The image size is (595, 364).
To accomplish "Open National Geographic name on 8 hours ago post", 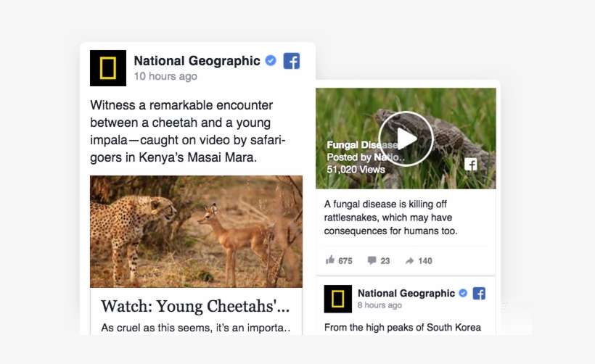I will click(406, 294).
